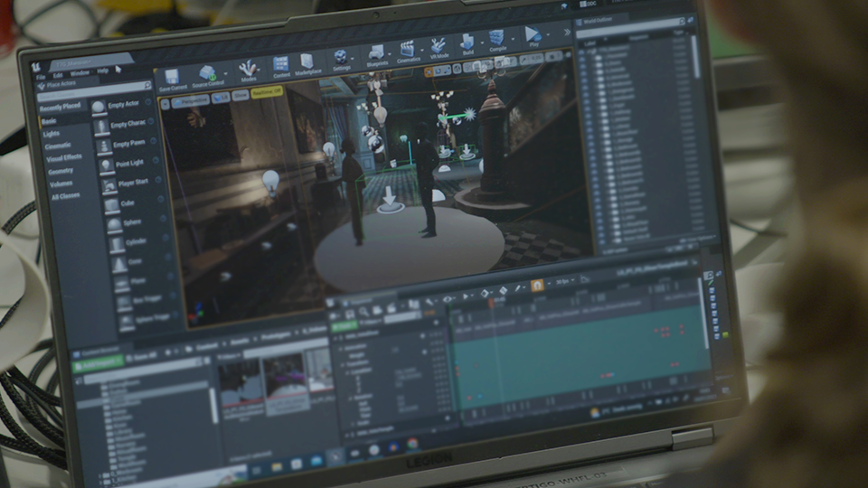
Task: Click the green Track button in Sequencer
Action: tap(344, 325)
